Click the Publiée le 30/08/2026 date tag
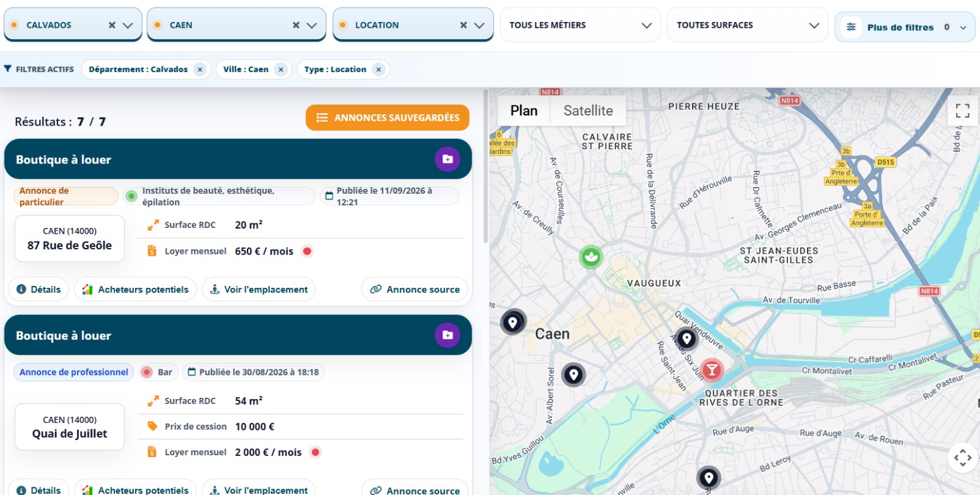 [253, 372]
